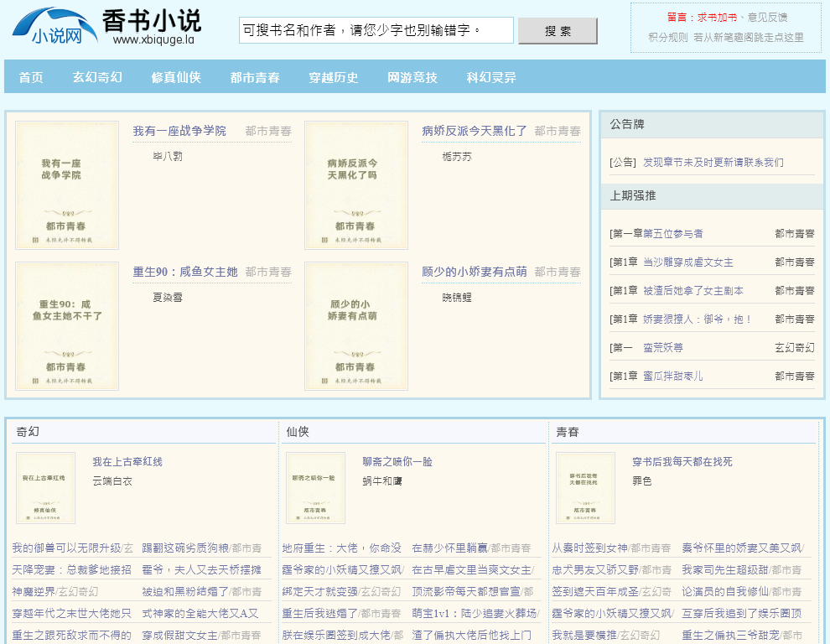
Task: Open the 顾少的小娇妻有点萌 title link
Action: pyautogui.click(x=475, y=272)
